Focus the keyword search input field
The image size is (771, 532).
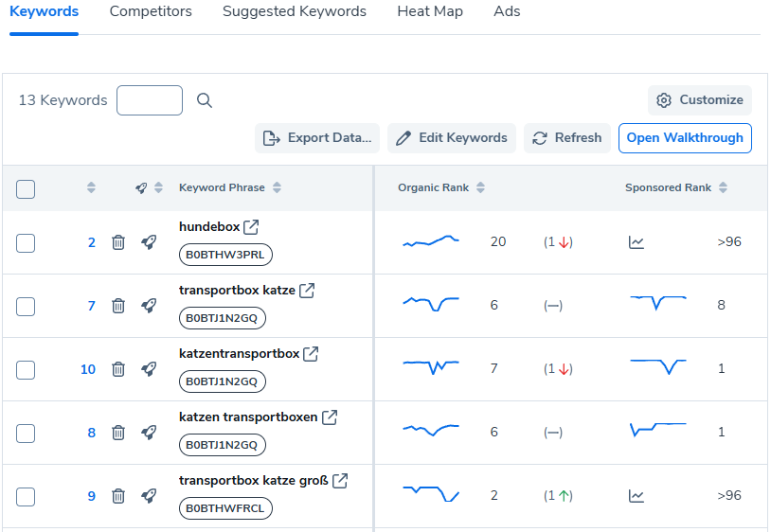pos(150,100)
